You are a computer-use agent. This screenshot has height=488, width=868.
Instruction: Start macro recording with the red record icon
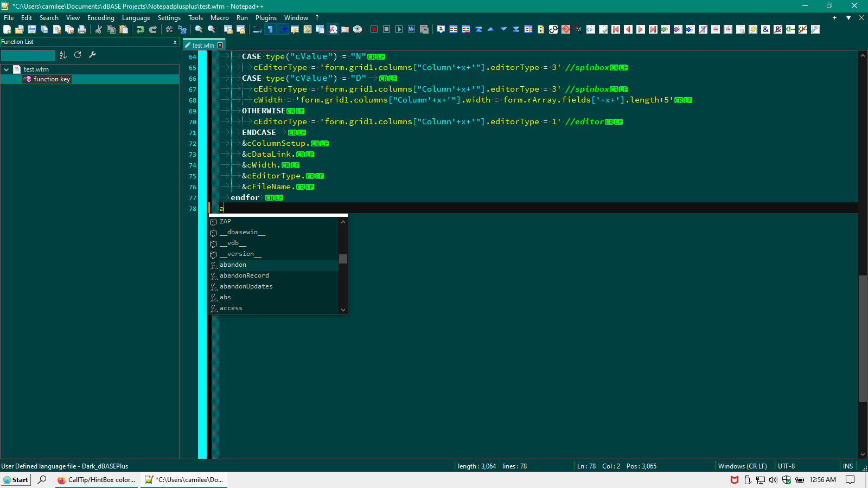tap(374, 30)
